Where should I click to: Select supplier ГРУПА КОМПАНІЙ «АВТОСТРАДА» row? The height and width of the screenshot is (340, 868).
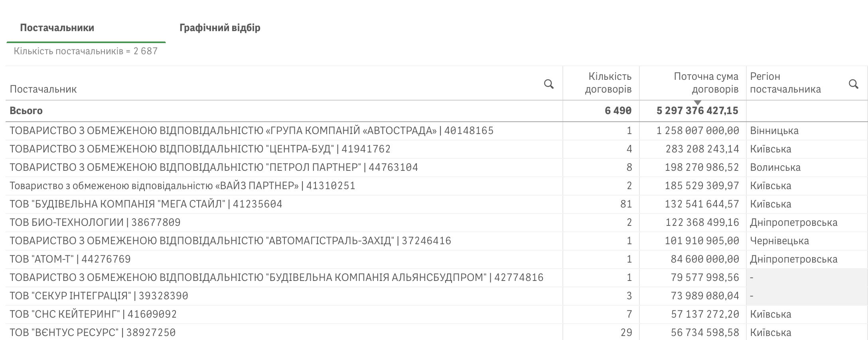click(251, 131)
